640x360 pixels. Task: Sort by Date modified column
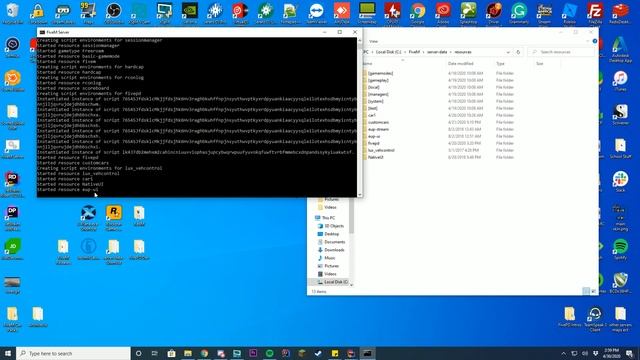coord(460,64)
